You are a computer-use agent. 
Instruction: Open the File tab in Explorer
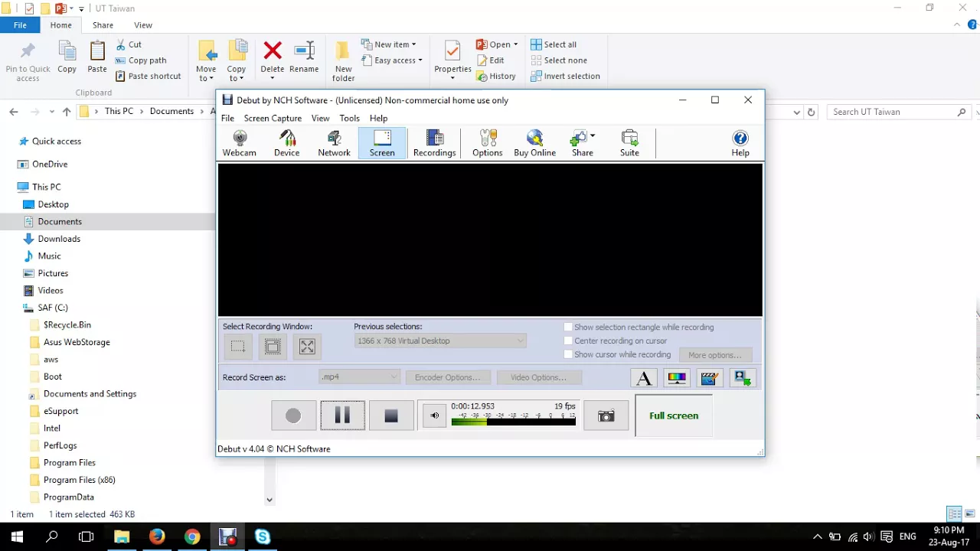pyautogui.click(x=20, y=25)
